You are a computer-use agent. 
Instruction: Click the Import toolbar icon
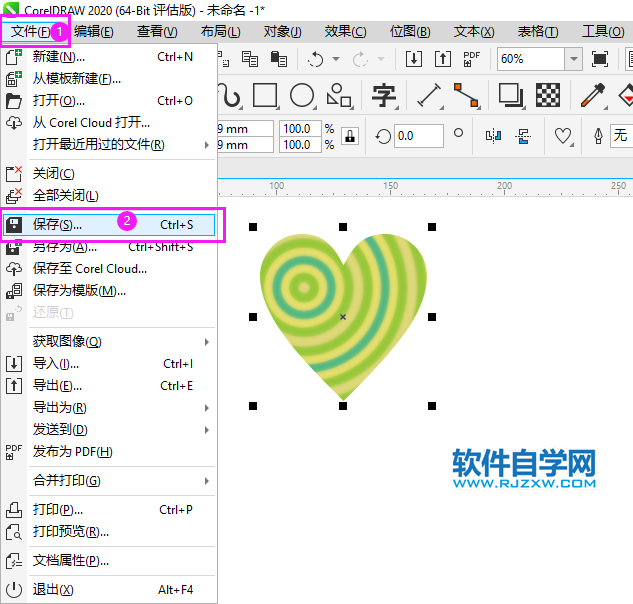(x=414, y=59)
